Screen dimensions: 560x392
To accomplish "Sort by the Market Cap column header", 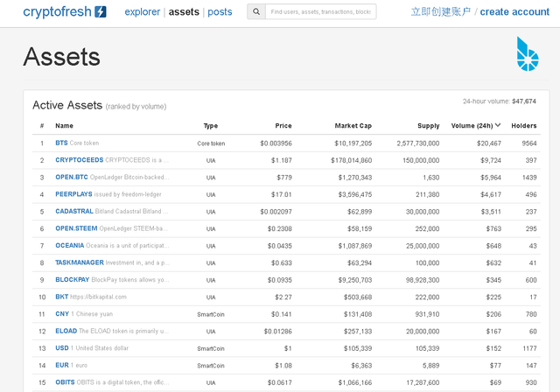I will [x=353, y=126].
